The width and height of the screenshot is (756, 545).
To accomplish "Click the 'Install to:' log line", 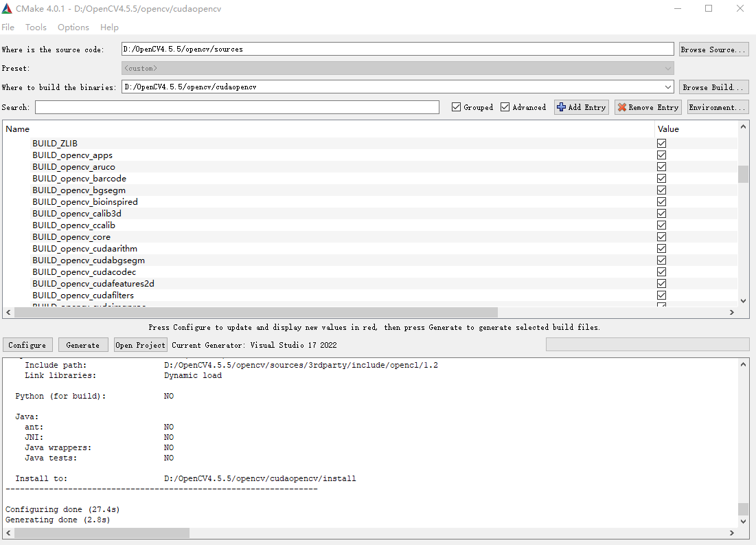I will click(185, 478).
